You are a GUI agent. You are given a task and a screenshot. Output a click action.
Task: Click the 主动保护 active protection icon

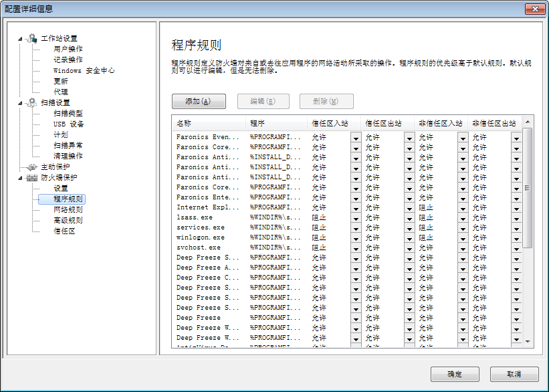31,167
